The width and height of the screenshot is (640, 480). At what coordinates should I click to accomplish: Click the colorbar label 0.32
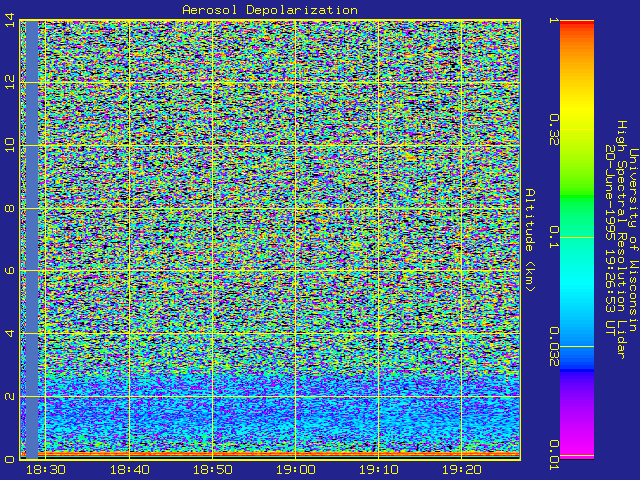tap(553, 130)
